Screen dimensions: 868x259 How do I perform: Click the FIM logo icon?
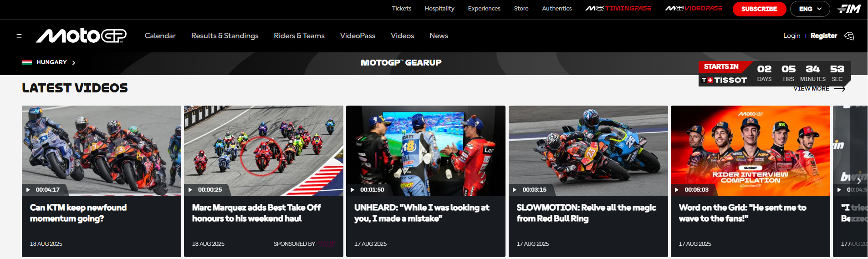849,9
